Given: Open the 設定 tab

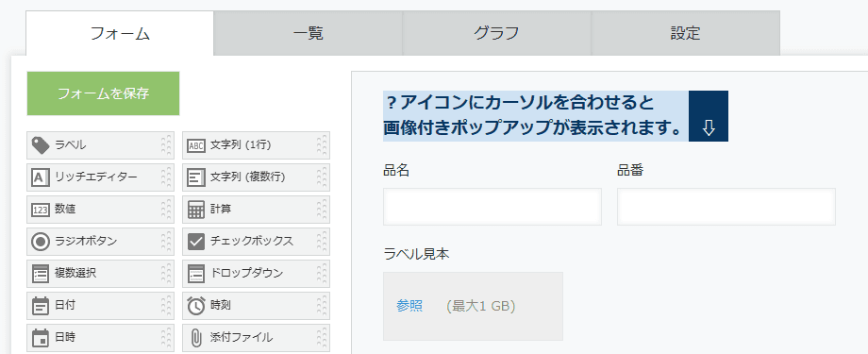Looking at the screenshot, I should 685,33.
